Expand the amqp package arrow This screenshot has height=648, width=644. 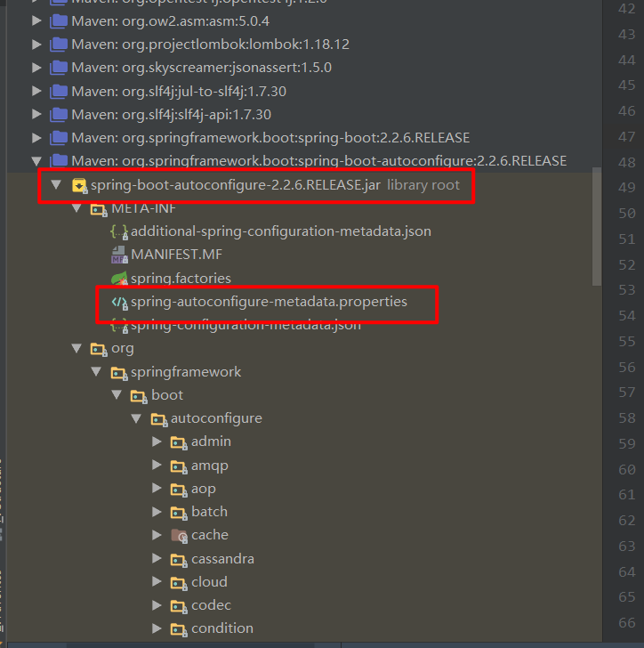coord(157,465)
